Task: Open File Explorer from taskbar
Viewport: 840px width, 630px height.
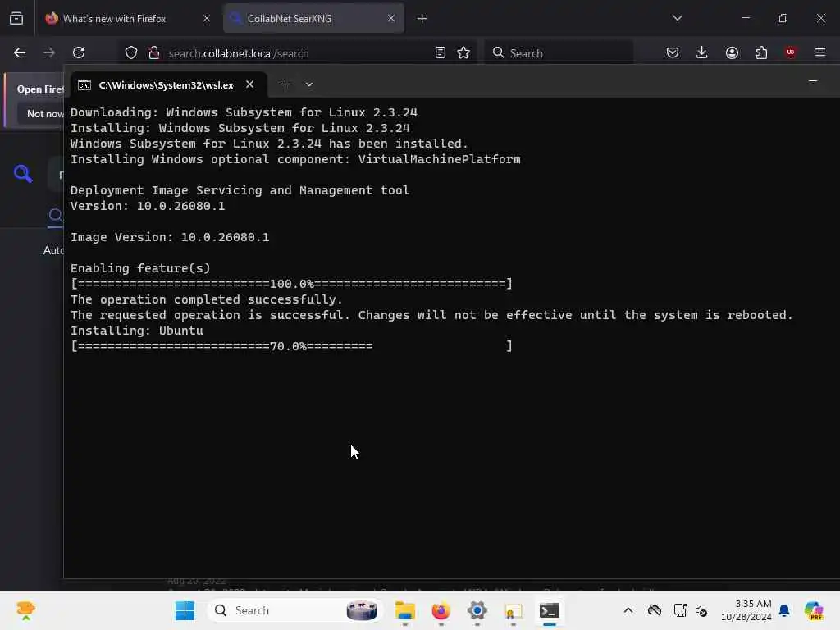Action: (405, 610)
